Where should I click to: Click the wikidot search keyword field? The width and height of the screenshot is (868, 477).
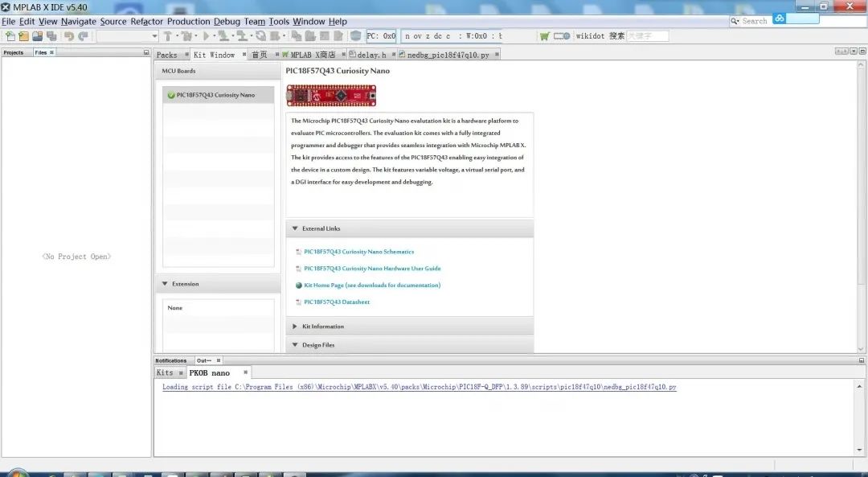coord(647,36)
